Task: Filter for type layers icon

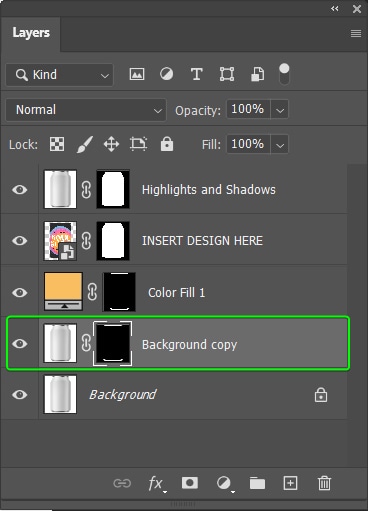Action: pyautogui.click(x=196, y=74)
